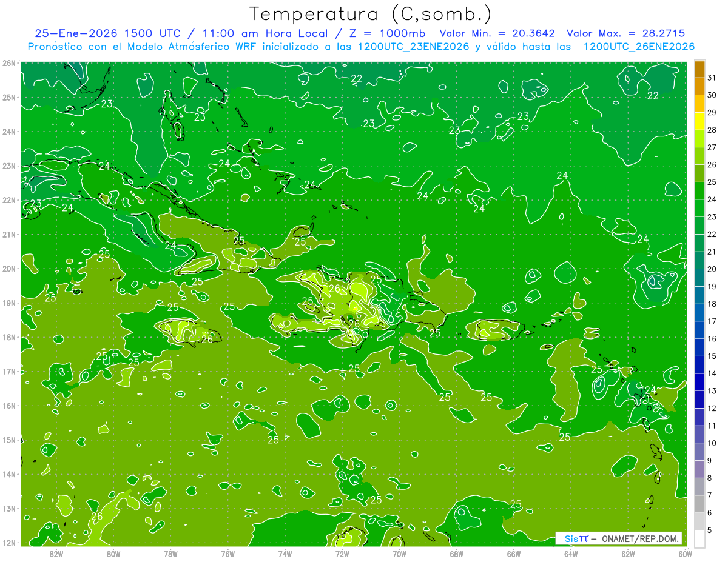Click the purple colorbar swatch between 8 and 9
Screen dimensions: 728x562
pyautogui.click(x=699, y=469)
